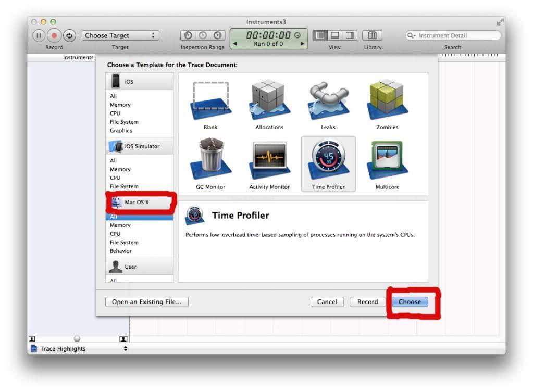Viewport: 533px width, 392px height.
Task: Toggle the right pane view button
Action: [350, 35]
